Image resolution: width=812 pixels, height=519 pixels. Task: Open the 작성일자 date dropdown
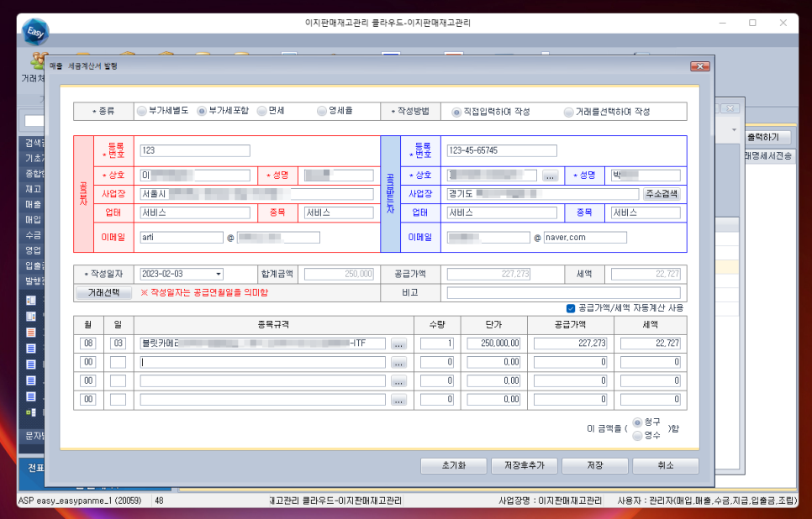point(219,274)
